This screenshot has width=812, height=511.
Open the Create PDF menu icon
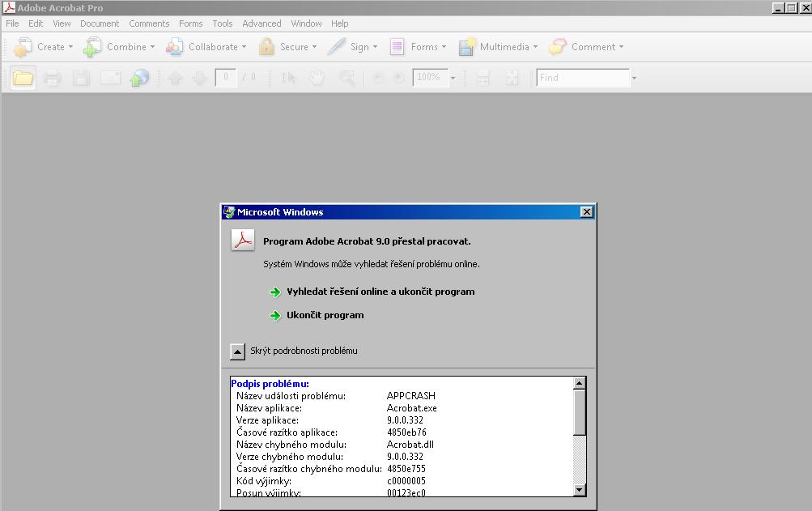pyautogui.click(x=23, y=47)
